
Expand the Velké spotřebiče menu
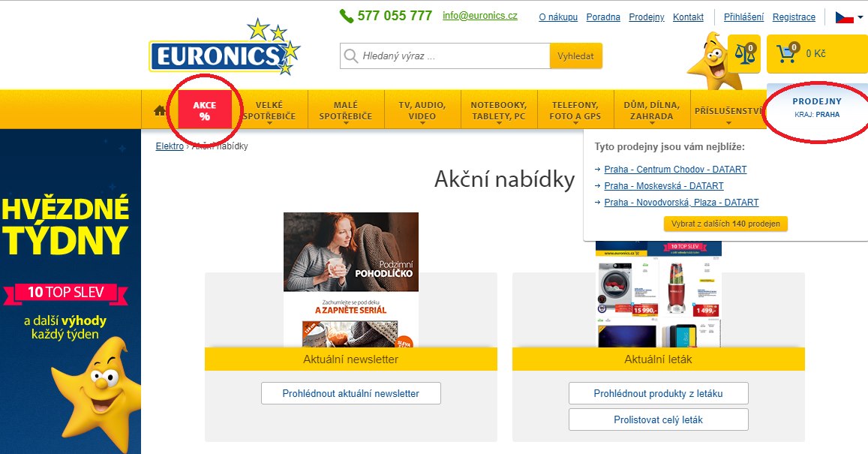click(x=269, y=110)
